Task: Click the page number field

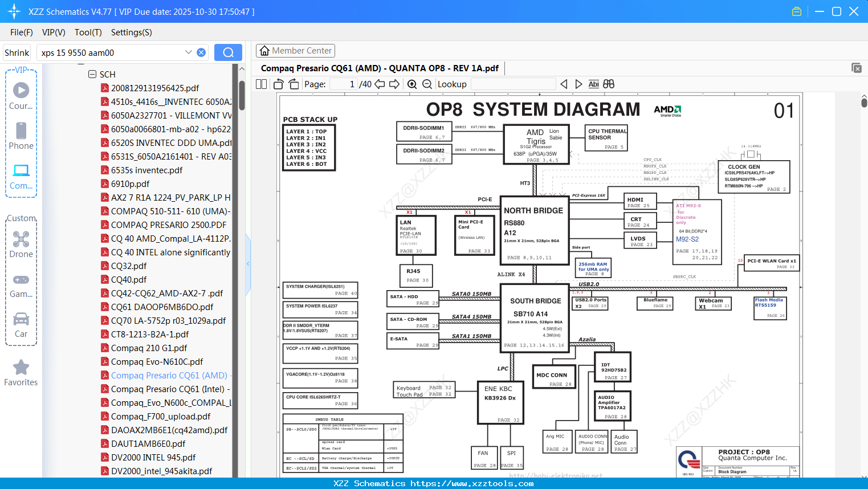Action: (x=344, y=84)
